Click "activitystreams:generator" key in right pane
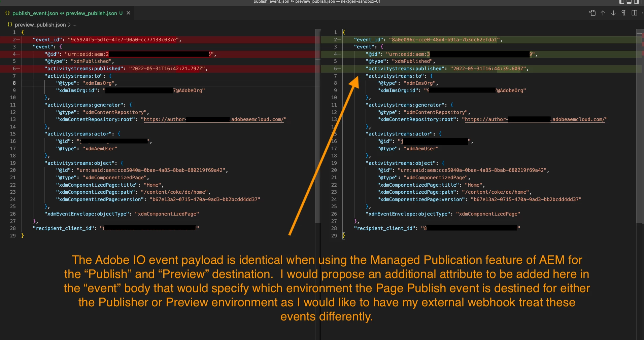The image size is (644, 340). 406,105
